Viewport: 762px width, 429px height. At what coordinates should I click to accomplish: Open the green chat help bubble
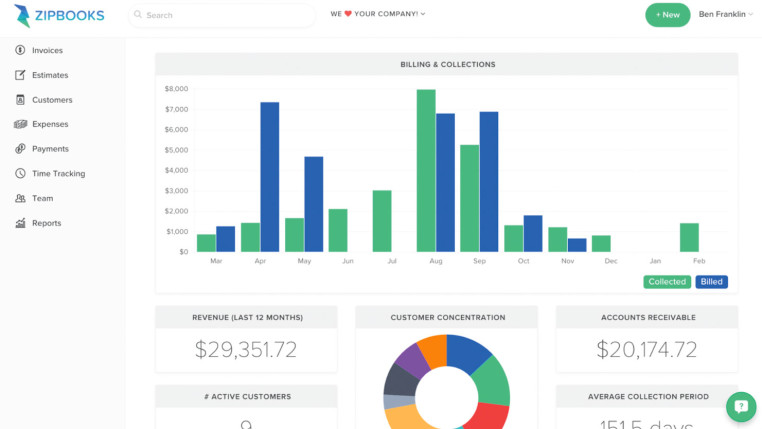[x=740, y=406]
